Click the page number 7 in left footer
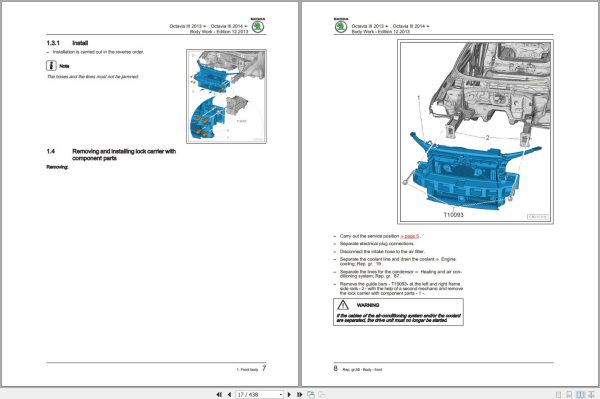 [264, 368]
